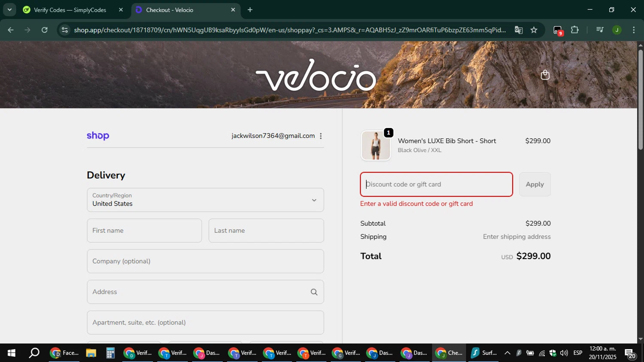Viewport: 644px width, 362px height.
Task: Click the Address input field
Action: pyautogui.click(x=205, y=292)
